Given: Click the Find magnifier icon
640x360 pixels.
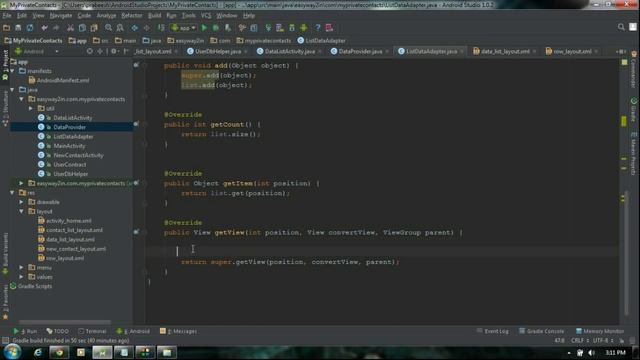Looking at the screenshot, I should point(109,28).
